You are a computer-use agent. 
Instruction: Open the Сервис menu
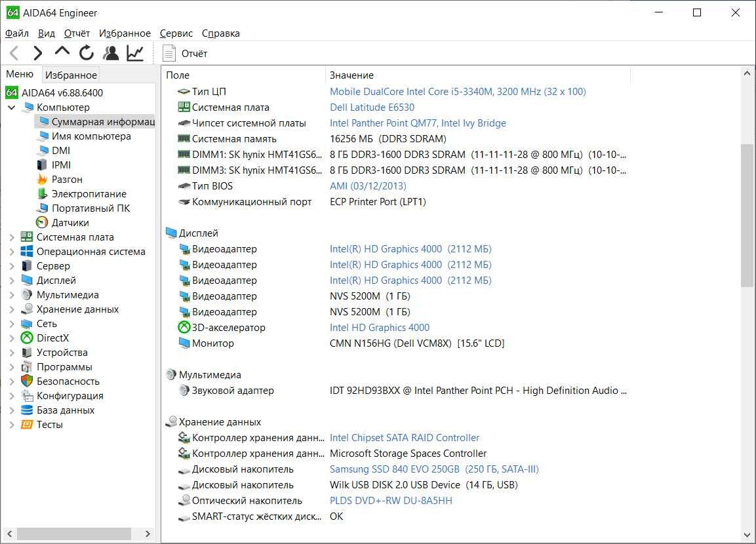(x=176, y=33)
